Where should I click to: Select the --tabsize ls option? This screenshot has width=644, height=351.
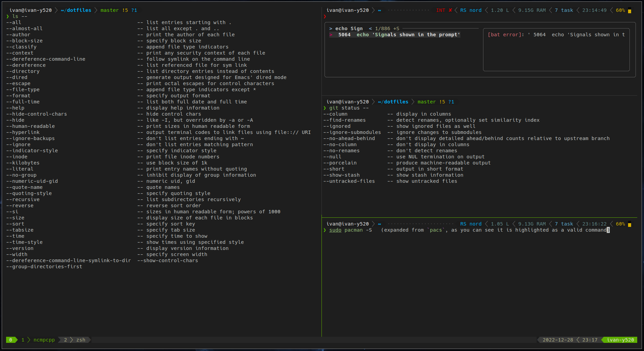[20, 230]
